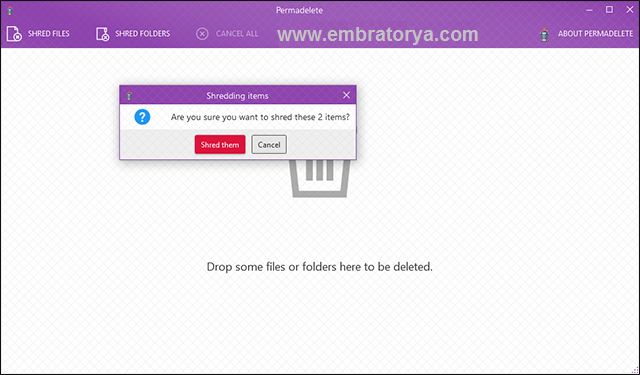Close the Shredding items dialog
The height and width of the screenshot is (375, 640).
347,95
